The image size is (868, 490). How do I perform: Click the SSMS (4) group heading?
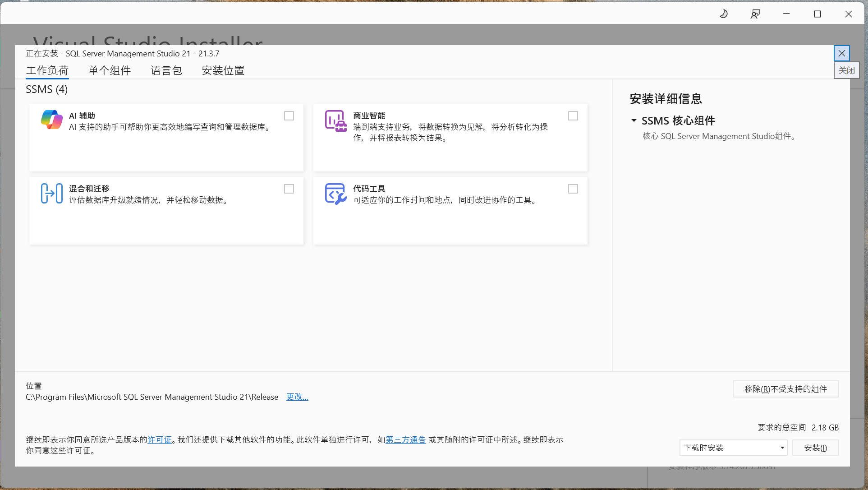coord(47,89)
